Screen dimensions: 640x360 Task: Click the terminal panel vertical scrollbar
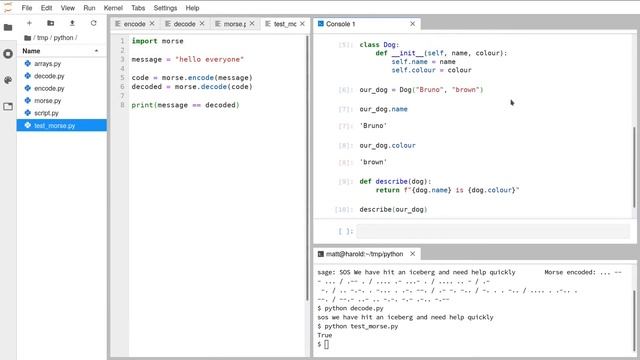point(634,320)
